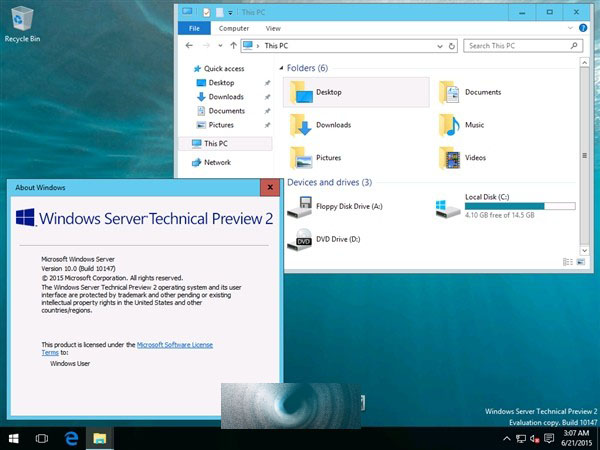This screenshot has height=450, width=600.
Task: Click the Windows Start button
Action: click(14, 438)
